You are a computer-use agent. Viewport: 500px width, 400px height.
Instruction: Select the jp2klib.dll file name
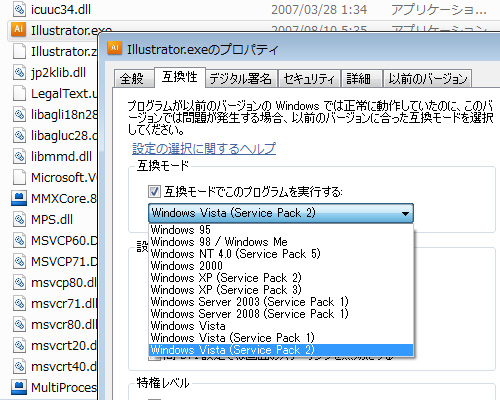[x=58, y=72]
